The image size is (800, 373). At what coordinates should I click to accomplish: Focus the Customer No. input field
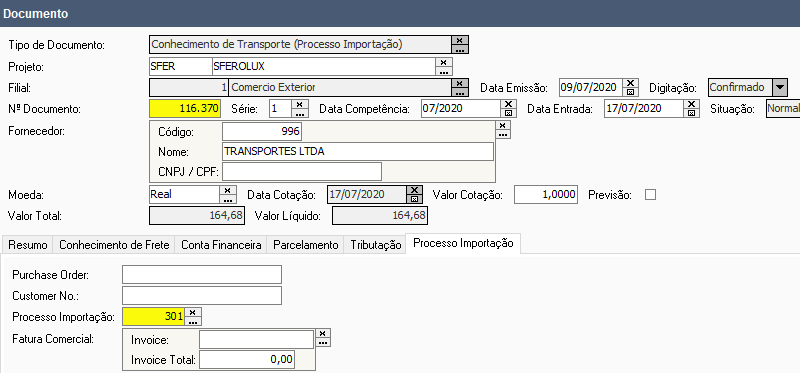(202, 295)
